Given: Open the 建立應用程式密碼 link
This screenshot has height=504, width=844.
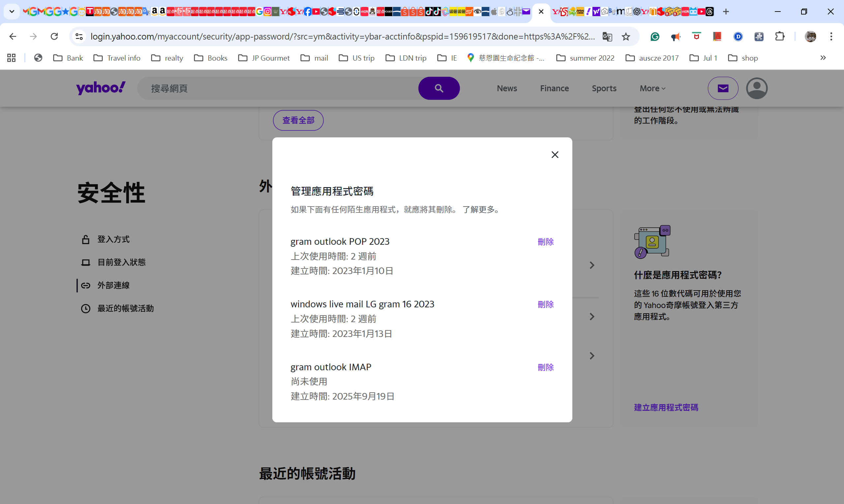Looking at the screenshot, I should coord(666,407).
